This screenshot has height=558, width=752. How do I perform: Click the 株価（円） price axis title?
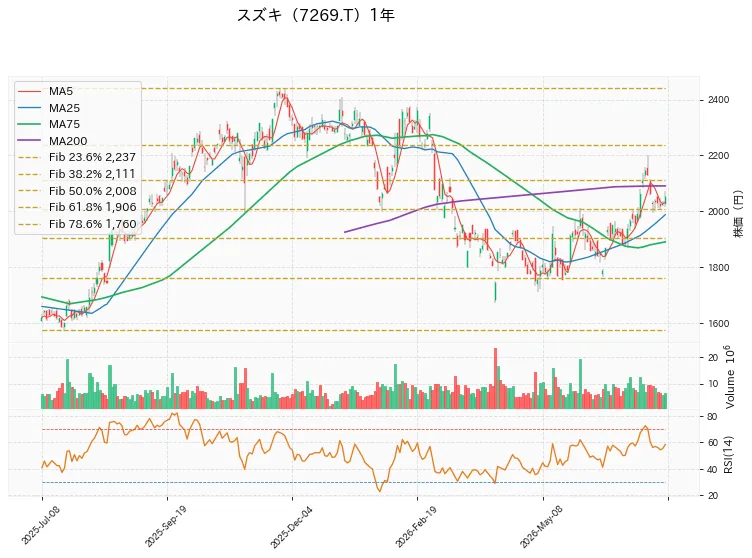pyautogui.click(x=738, y=214)
